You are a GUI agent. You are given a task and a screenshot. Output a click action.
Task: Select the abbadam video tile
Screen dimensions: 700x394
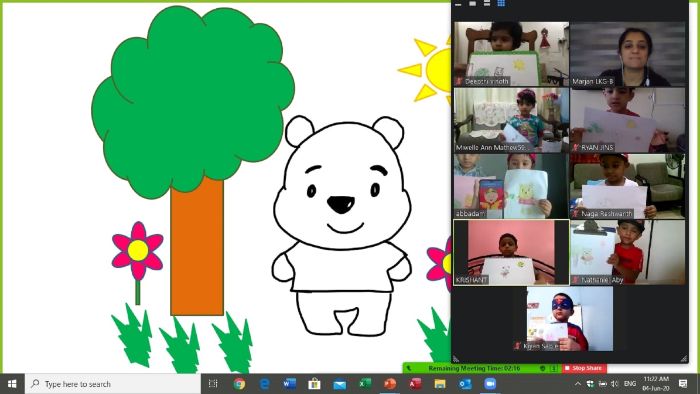511,186
